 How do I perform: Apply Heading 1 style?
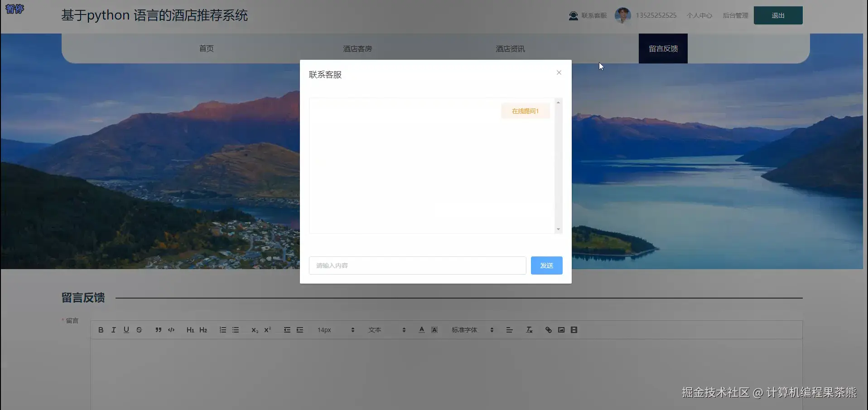click(x=190, y=330)
